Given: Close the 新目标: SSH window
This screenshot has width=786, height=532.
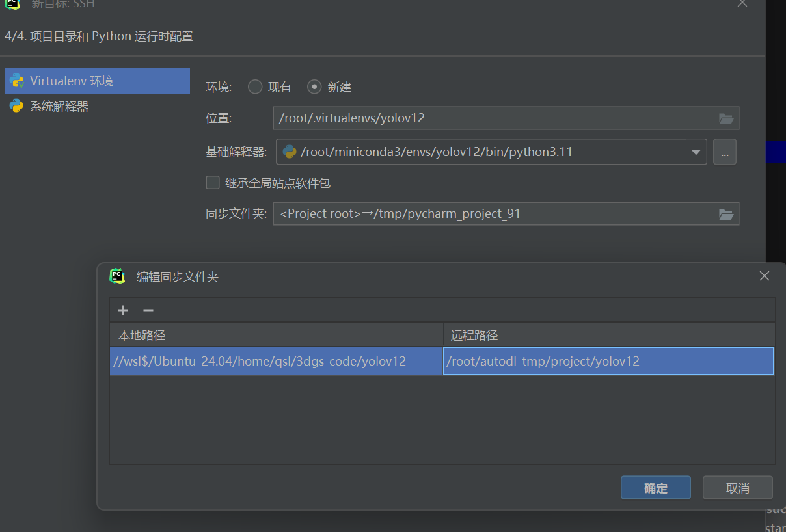Looking at the screenshot, I should [742, 3].
